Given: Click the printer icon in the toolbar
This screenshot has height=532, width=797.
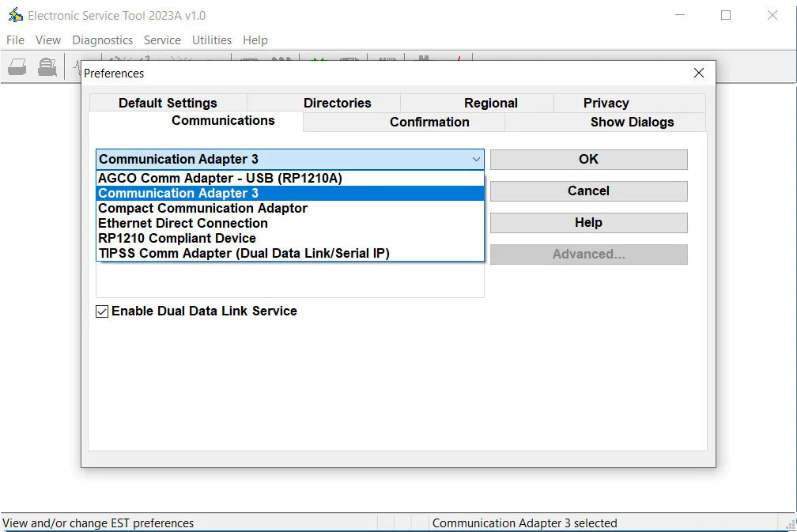Looking at the screenshot, I should point(17,67).
